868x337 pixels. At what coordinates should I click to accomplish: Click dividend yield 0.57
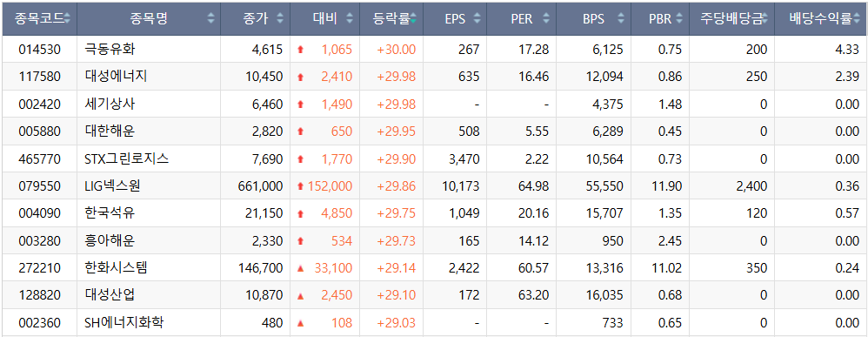tap(847, 213)
